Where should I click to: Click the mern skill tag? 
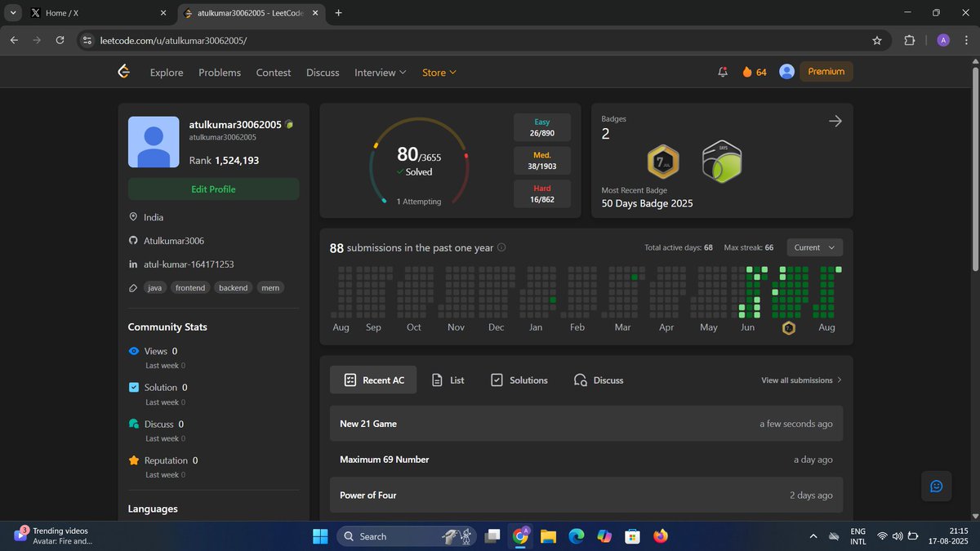click(270, 287)
